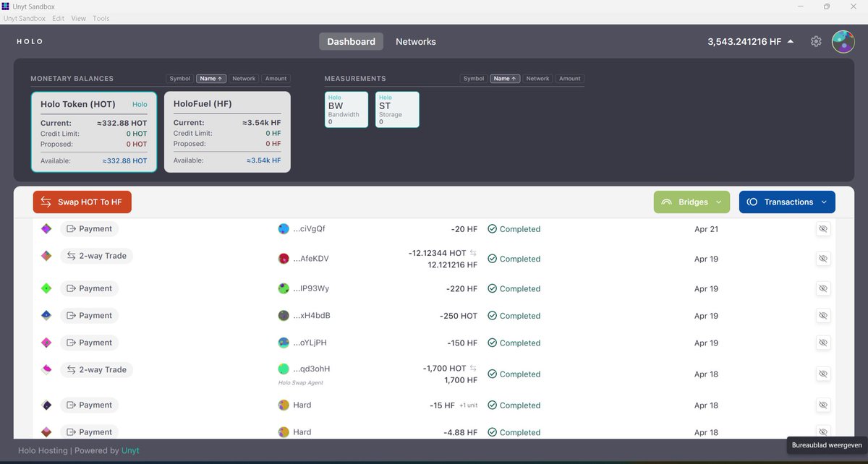868x464 pixels.
Task: Click the HOLO logo
Action: [x=30, y=42]
